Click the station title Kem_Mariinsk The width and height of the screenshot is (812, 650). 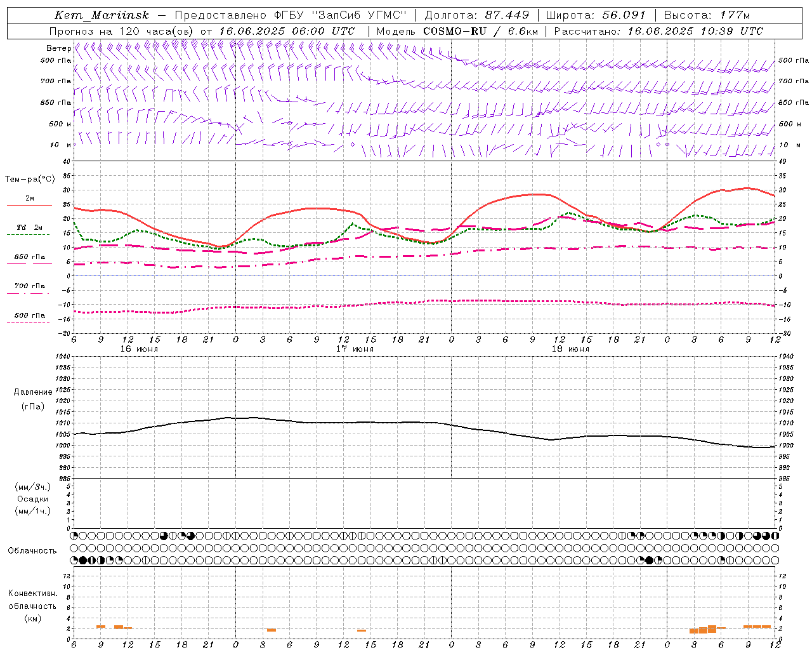coord(101,15)
